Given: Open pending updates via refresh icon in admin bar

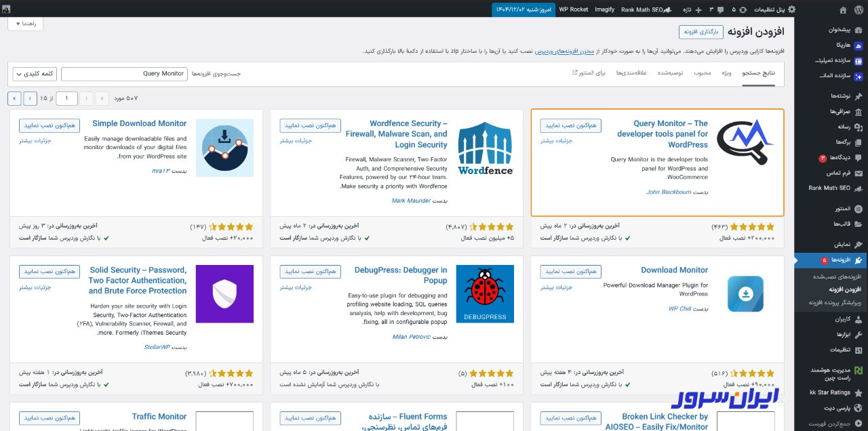Looking at the screenshot, I should coord(744,9).
